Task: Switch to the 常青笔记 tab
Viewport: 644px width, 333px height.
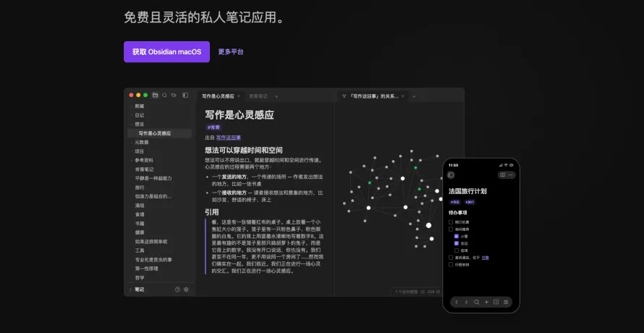Action: [x=258, y=96]
